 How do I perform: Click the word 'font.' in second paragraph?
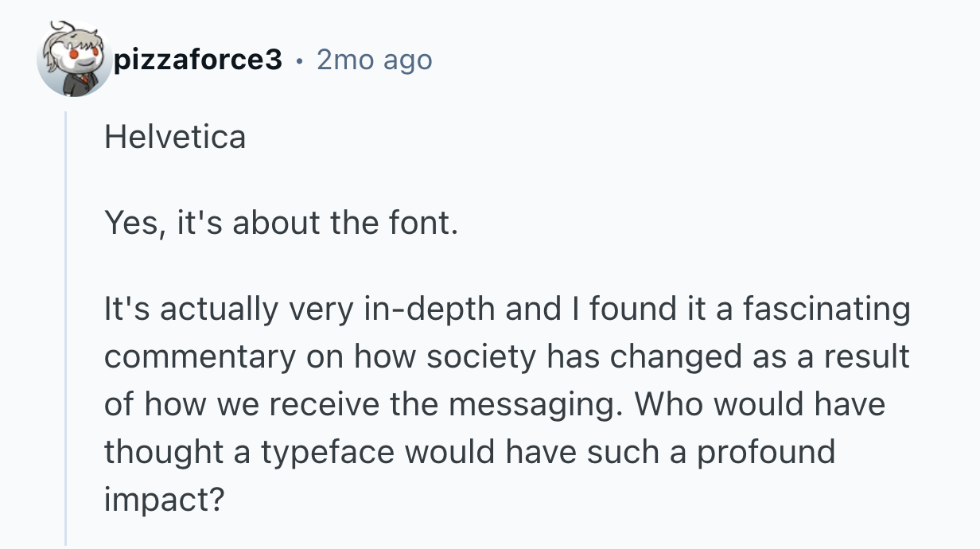[x=429, y=224]
